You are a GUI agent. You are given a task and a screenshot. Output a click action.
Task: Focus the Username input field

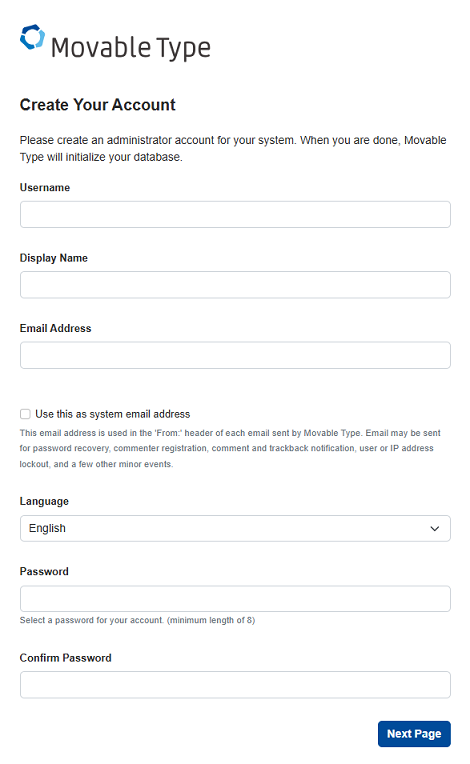point(235,214)
